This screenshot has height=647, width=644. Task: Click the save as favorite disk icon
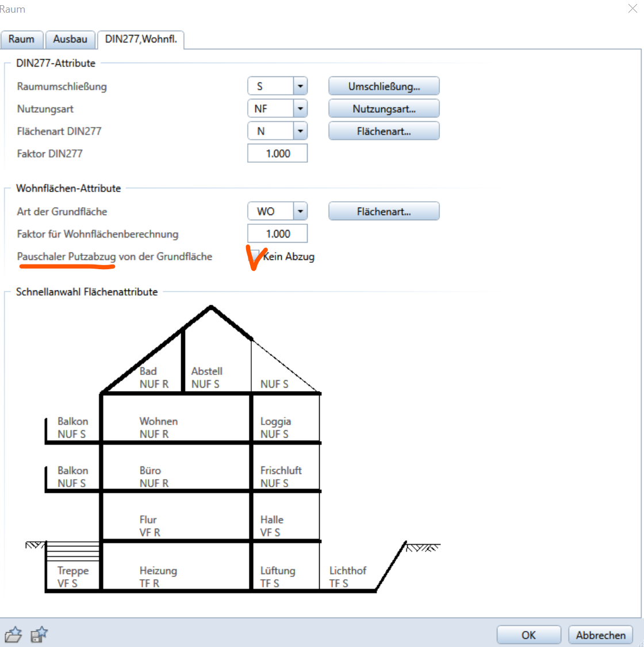(x=39, y=635)
